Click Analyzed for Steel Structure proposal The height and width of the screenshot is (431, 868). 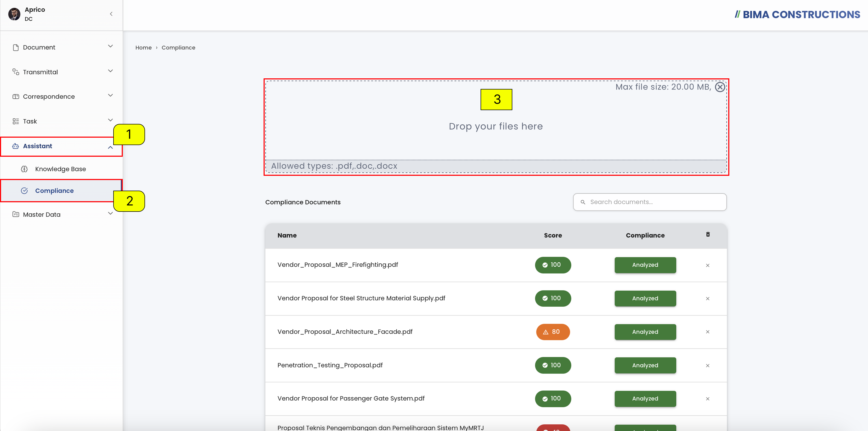pyautogui.click(x=645, y=298)
